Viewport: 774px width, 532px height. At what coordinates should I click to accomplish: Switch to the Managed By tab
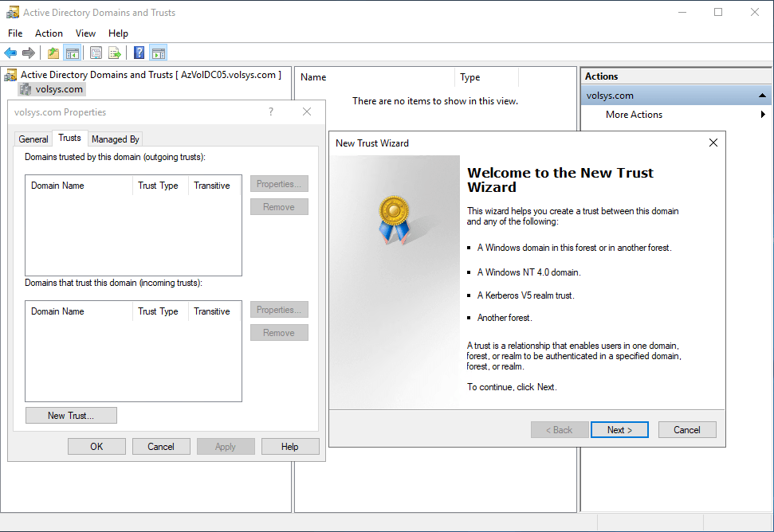(x=116, y=139)
